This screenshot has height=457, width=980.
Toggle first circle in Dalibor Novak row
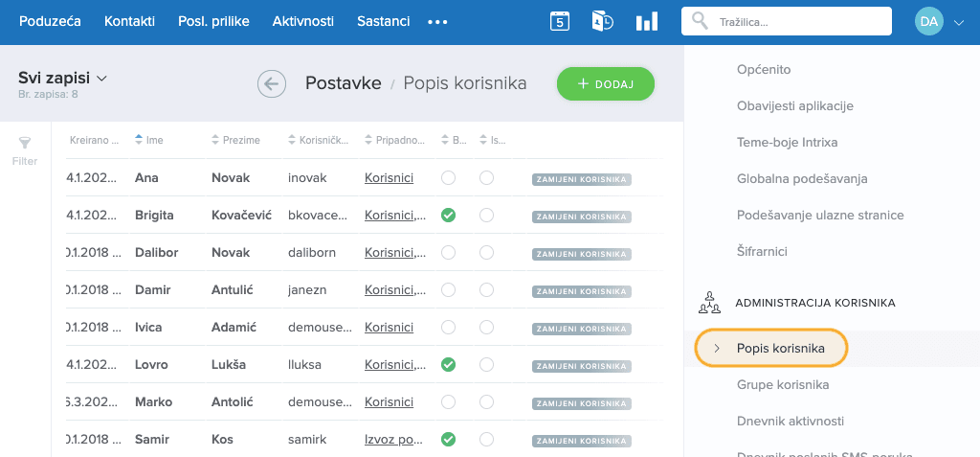[448, 252]
